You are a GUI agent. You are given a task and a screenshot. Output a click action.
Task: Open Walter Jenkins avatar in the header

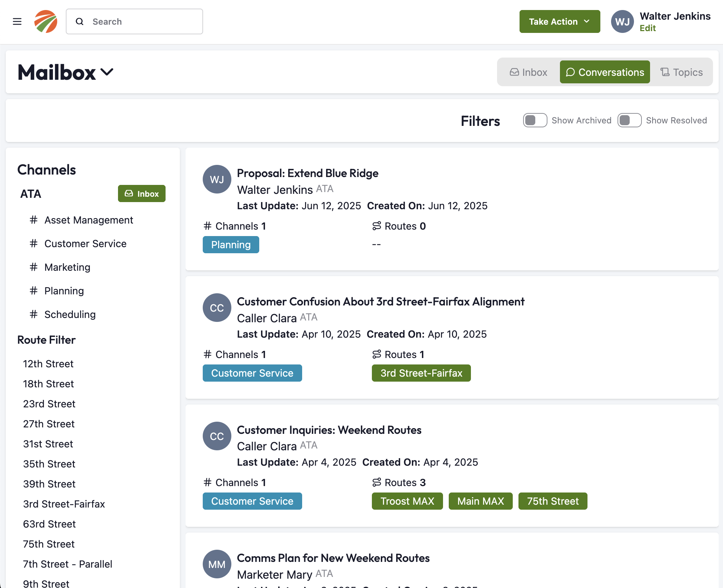pos(622,21)
